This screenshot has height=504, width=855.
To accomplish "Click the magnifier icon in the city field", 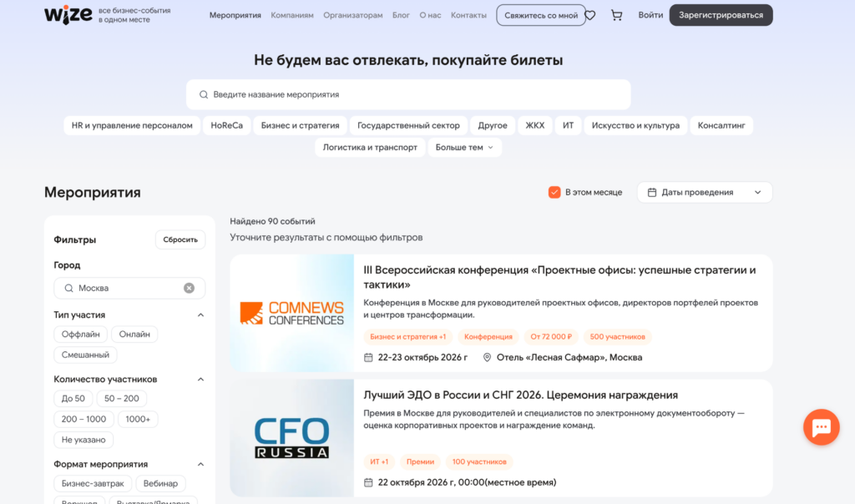I will tap(68, 288).
